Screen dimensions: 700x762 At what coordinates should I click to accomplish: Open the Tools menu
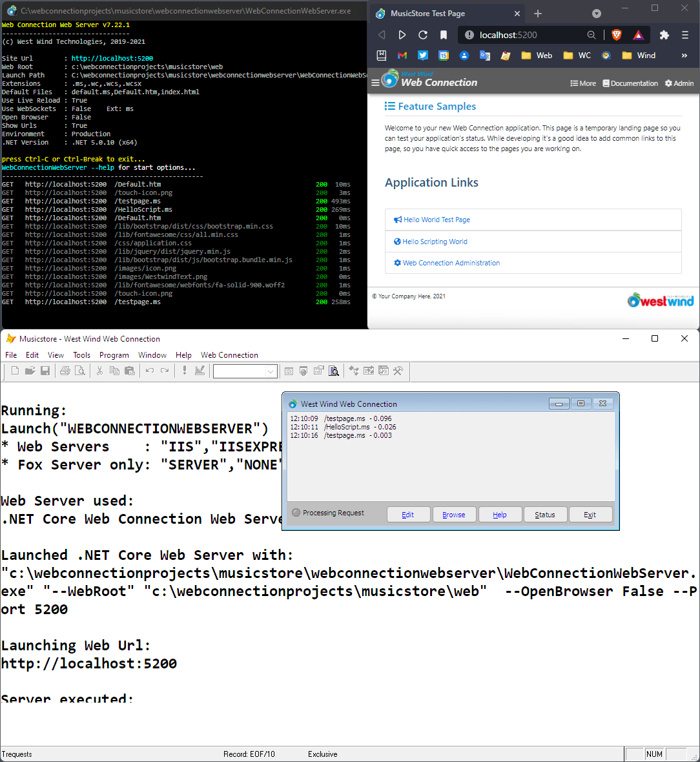81,355
